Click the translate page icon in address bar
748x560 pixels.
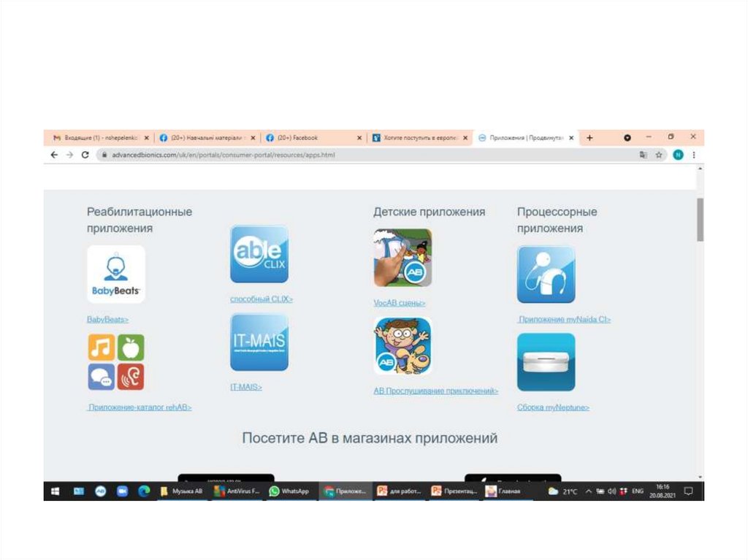[x=643, y=155]
